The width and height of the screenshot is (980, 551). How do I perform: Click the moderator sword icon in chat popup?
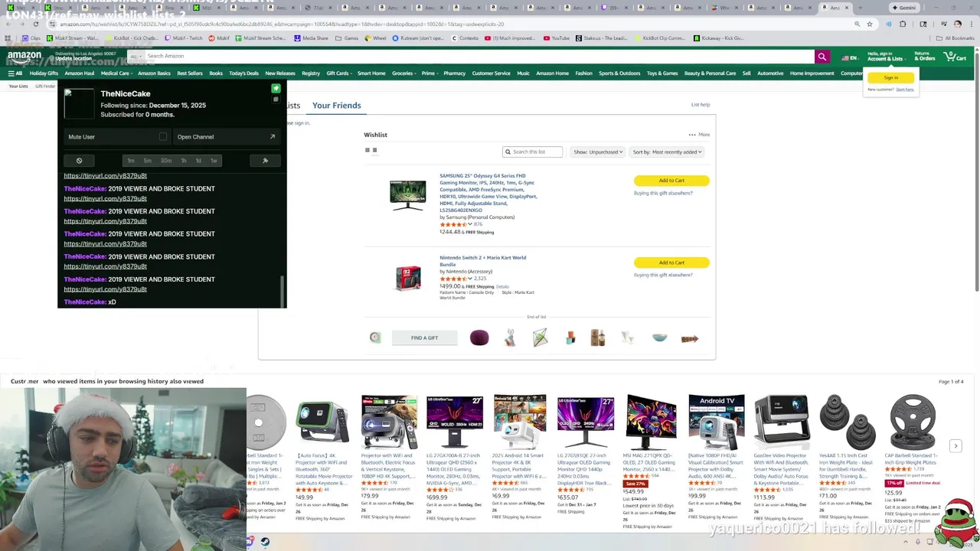coord(265,161)
